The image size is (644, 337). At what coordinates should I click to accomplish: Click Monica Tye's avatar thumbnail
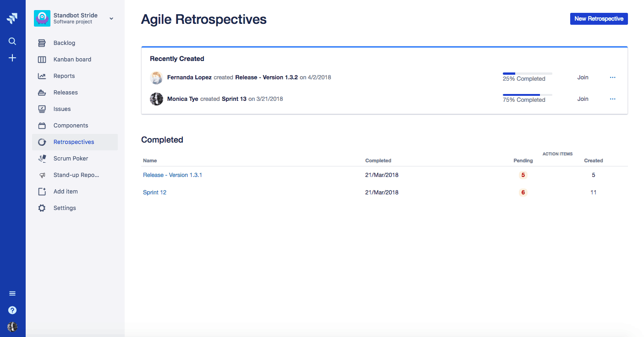point(156,99)
